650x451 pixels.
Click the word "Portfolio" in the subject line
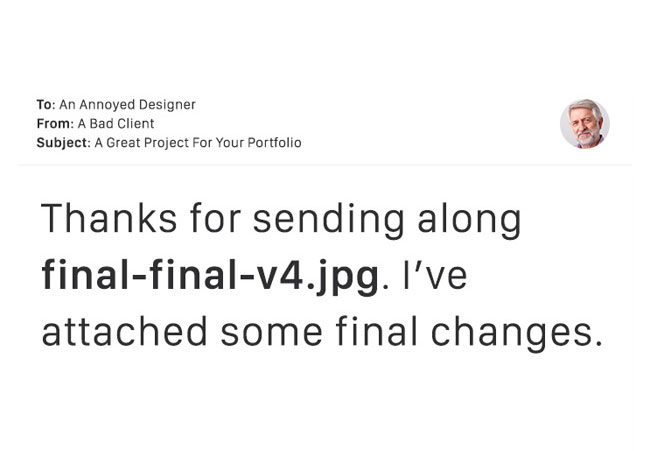coord(274,143)
